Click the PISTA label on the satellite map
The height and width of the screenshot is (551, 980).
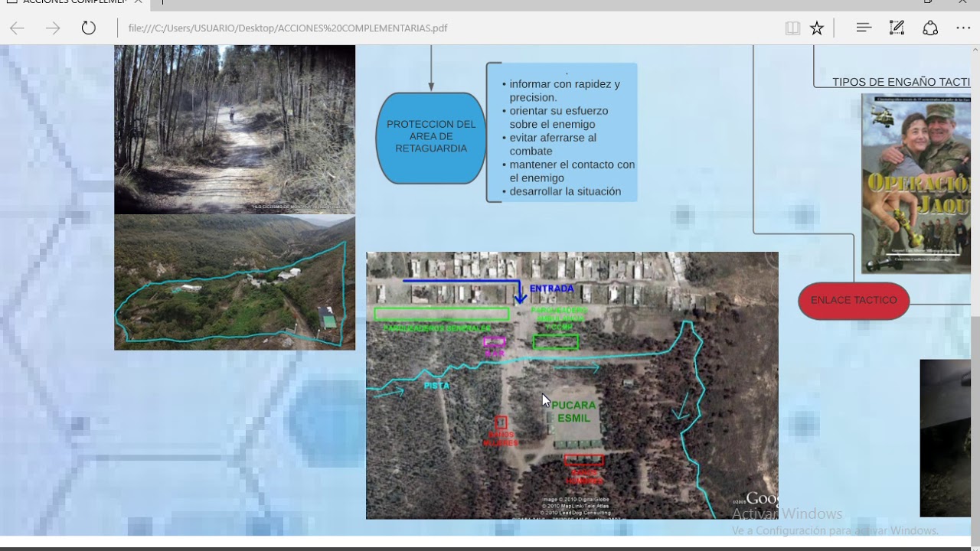(437, 386)
